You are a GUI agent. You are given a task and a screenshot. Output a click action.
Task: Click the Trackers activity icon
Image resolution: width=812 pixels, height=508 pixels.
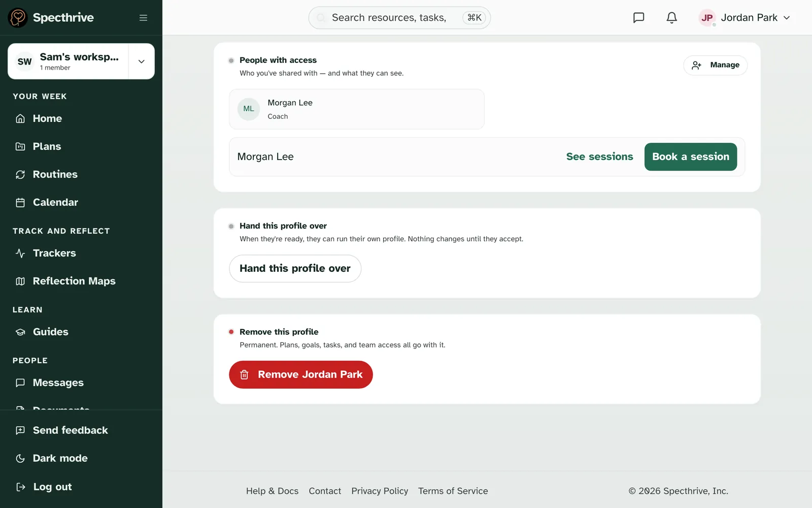click(x=20, y=253)
